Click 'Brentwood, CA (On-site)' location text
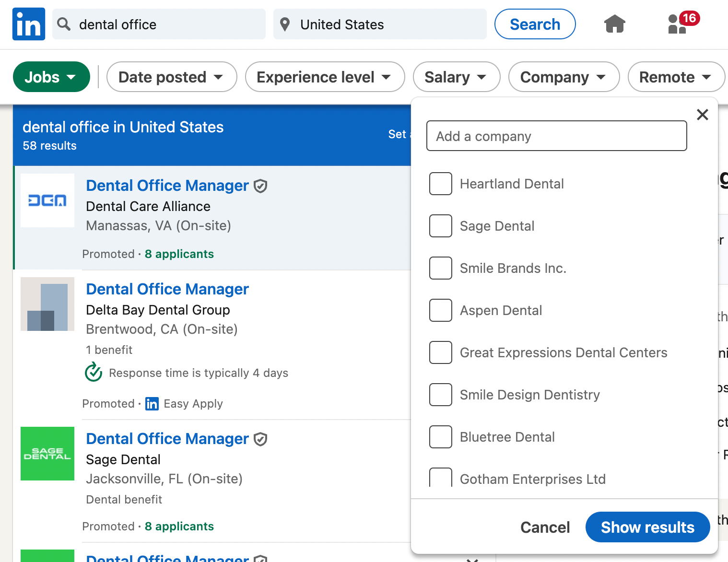This screenshot has height=562, width=728. 162,329
